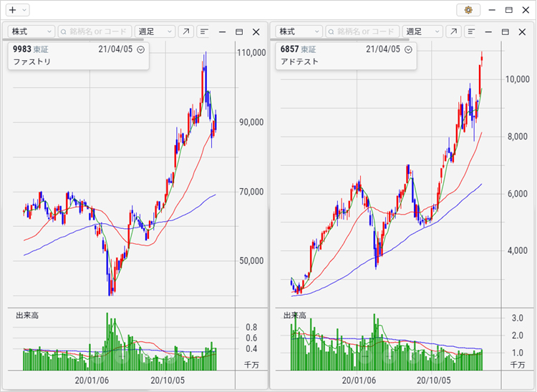Focus the stock search field in 9983 panel
This screenshot has width=537, height=392.
[95, 31]
